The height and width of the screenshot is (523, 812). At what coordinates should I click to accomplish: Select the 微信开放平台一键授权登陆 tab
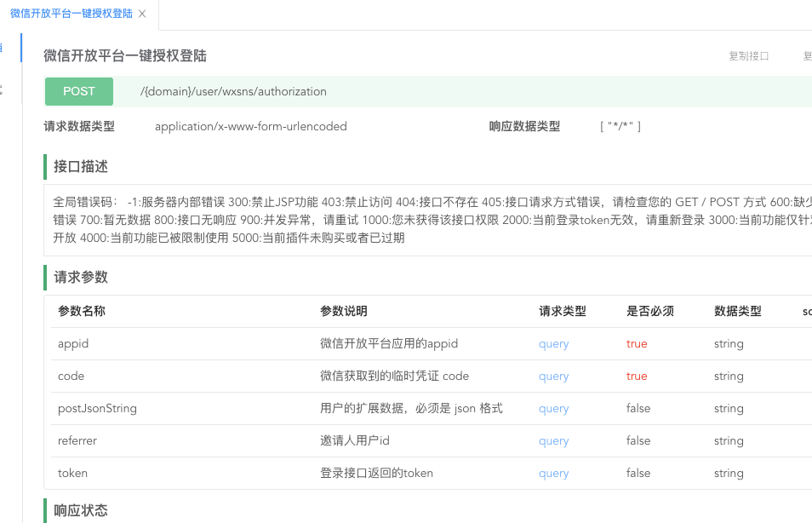click(71, 14)
